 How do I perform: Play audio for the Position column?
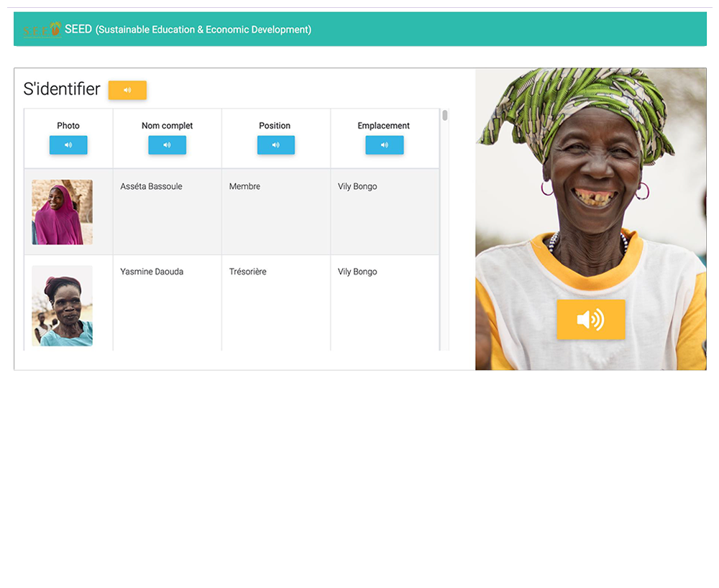[x=275, y=144]
